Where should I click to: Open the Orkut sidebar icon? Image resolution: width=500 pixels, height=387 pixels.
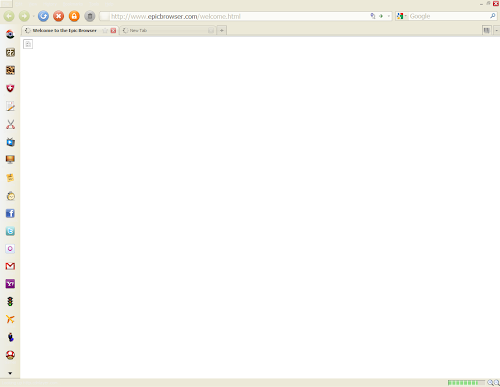click(10, 249)
